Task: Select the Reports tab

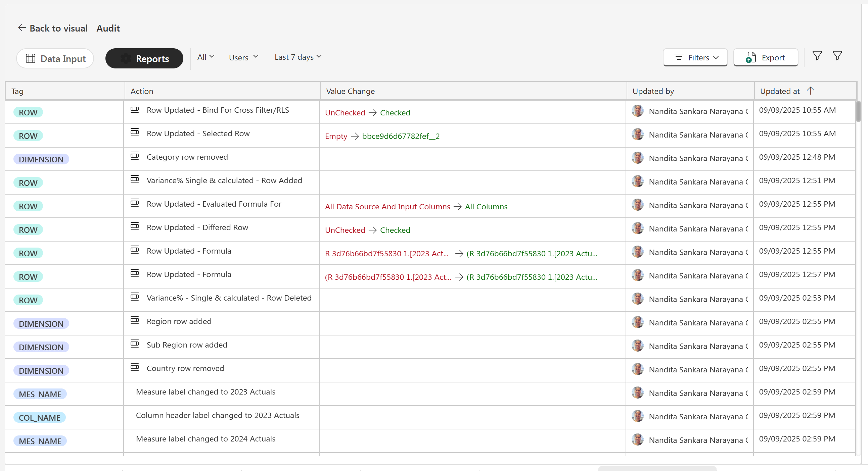Action: (144, 59)
